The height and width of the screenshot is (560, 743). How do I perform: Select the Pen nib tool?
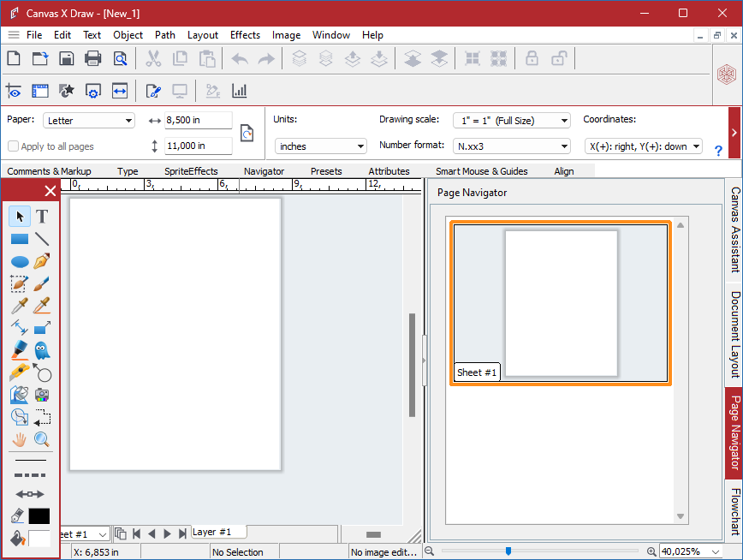pos(42,261)
